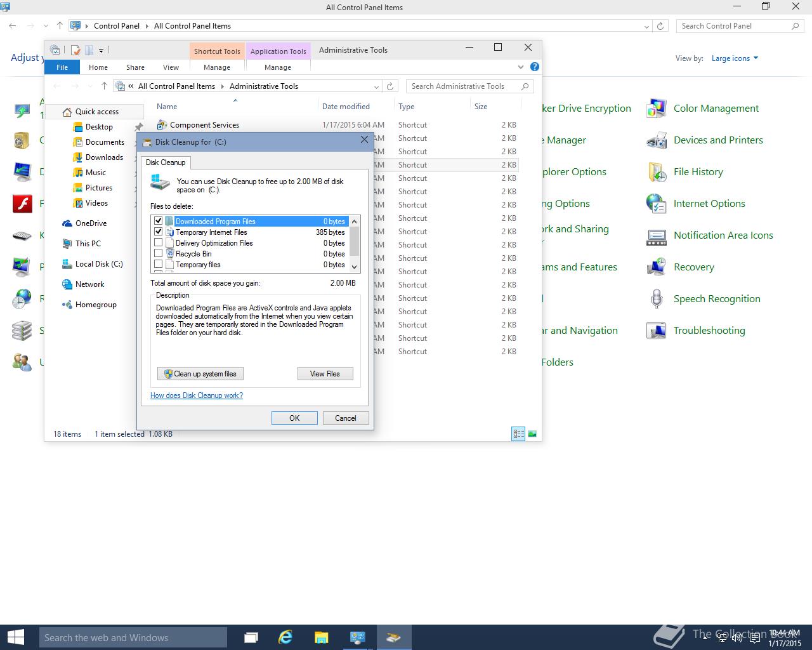Switch to the Share ribbon tab
This screenshot has height=650, width=812.
point(135,67)
